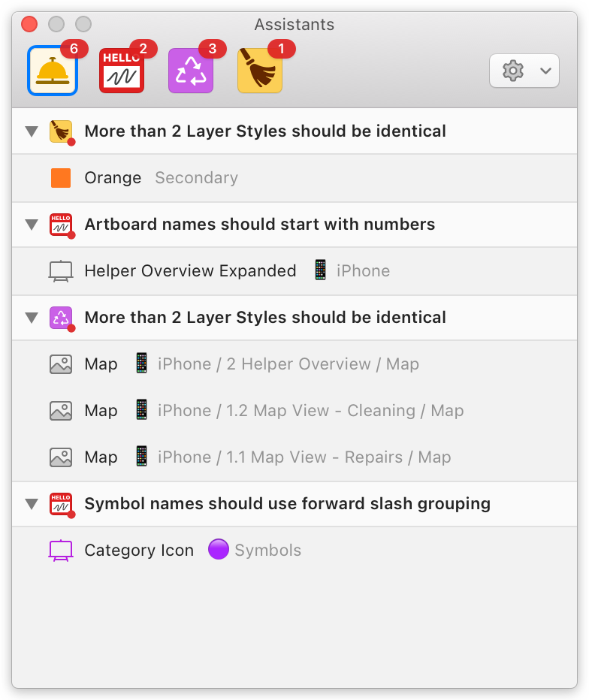Select the Map layer in 1.1 Map View Repairs
Screen dimensions: 589x700
[x=225, y=457]
